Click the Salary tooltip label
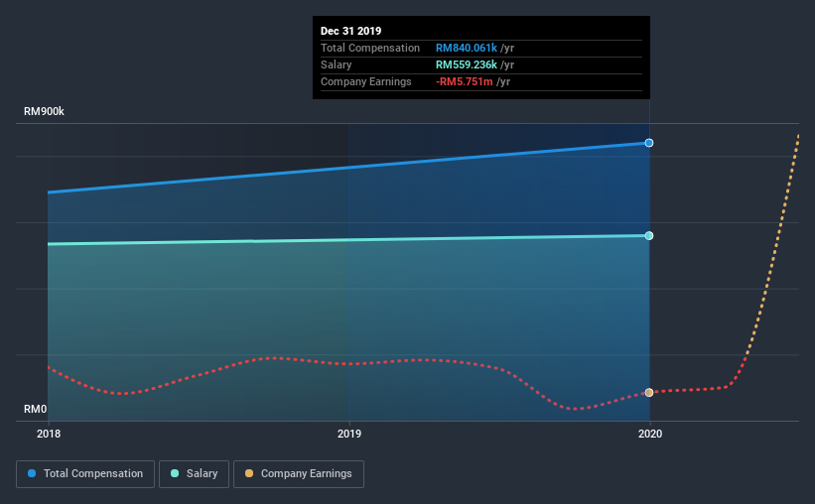The image size is (815, 504). pyautogui.click(x=336, y=64)
